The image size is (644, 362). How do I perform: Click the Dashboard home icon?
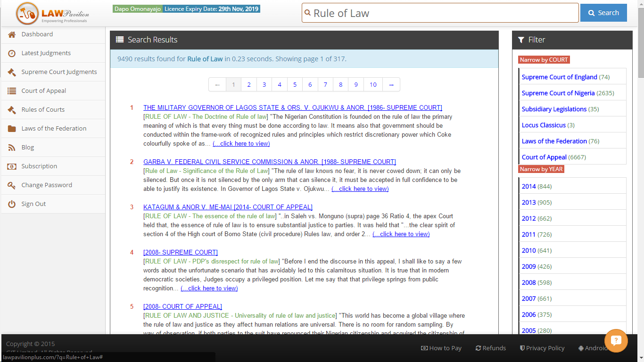[x=12, y=34]
